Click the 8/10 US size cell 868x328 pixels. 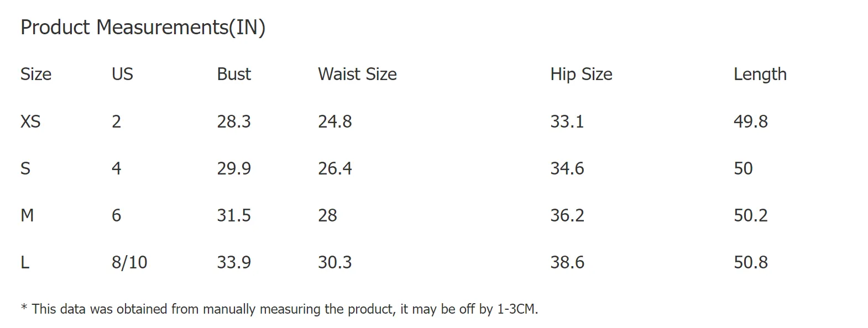pos(129,262)
